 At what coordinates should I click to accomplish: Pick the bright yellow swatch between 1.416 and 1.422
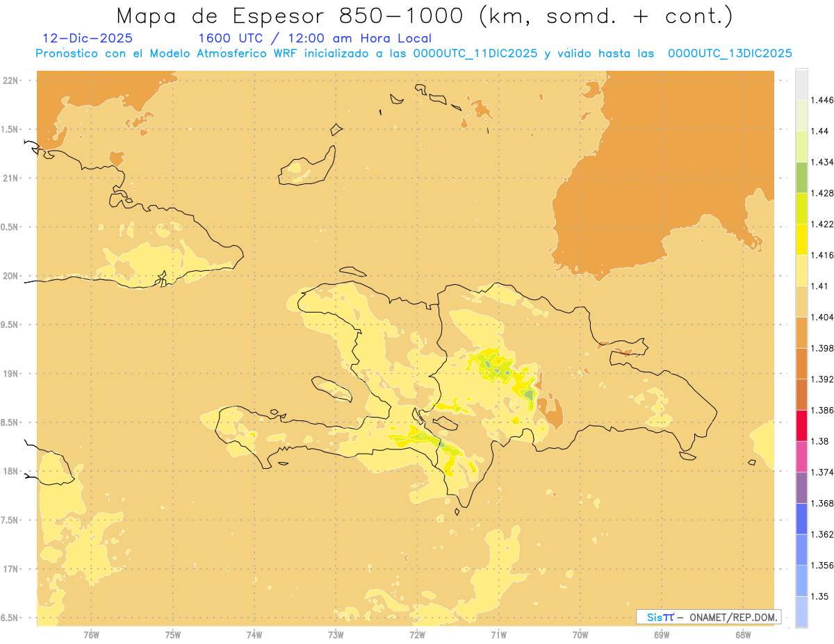(801, 240)
